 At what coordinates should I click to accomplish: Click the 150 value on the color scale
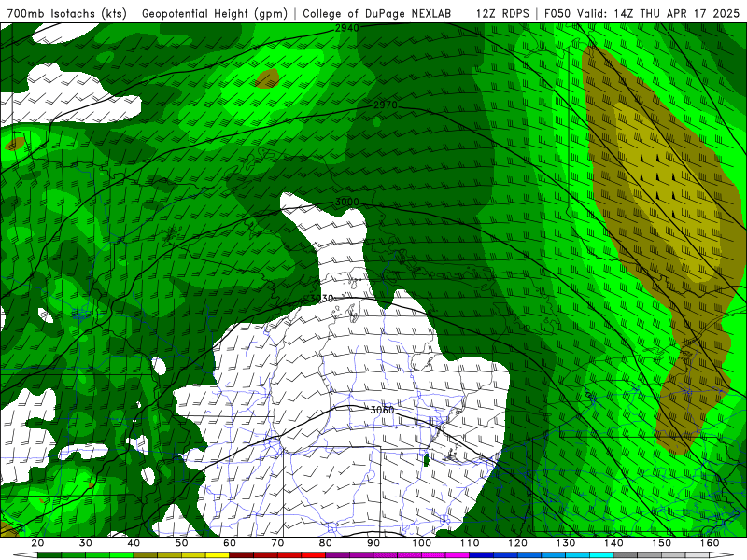pyautogui.click(x=662, y=543)
